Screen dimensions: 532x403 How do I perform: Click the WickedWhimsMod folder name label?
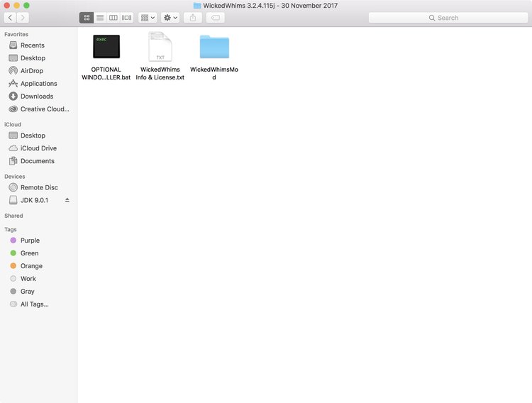pos(214,73)
